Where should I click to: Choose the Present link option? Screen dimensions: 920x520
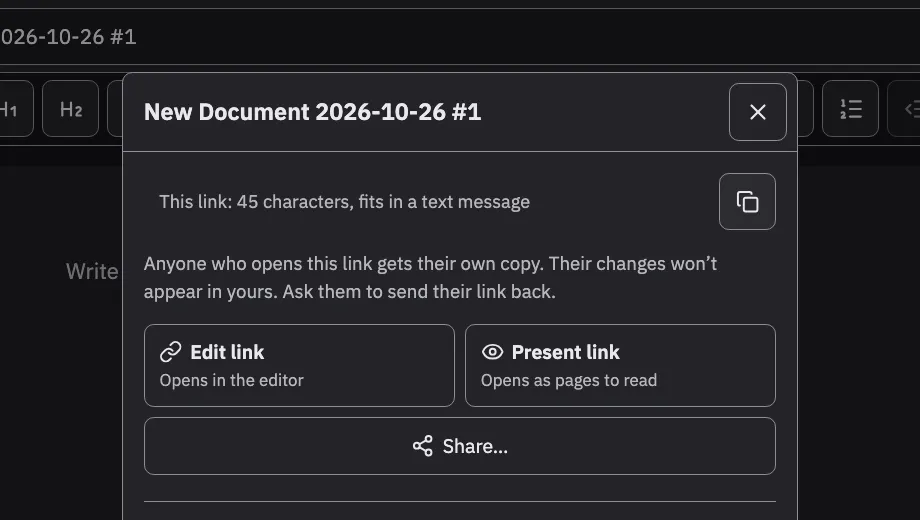click(x=620, y=365)
